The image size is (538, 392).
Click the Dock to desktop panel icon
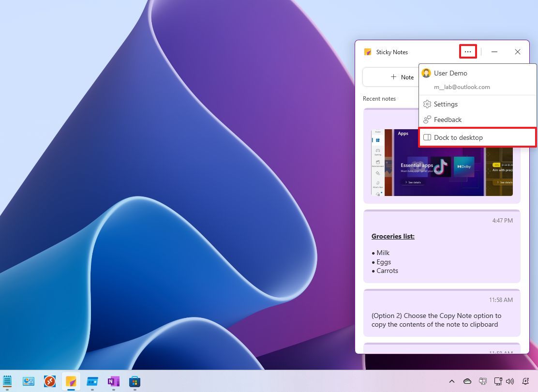point(427,137)
